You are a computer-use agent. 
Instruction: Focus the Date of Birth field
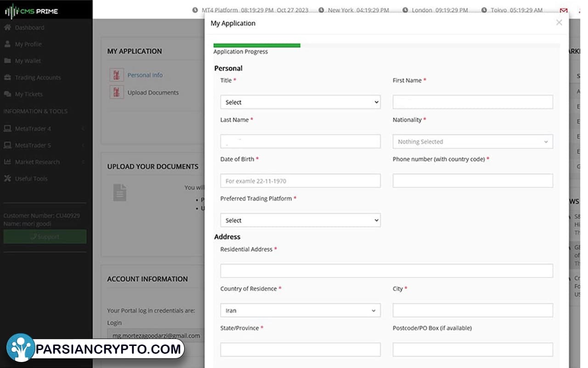[x=300, y=181]
